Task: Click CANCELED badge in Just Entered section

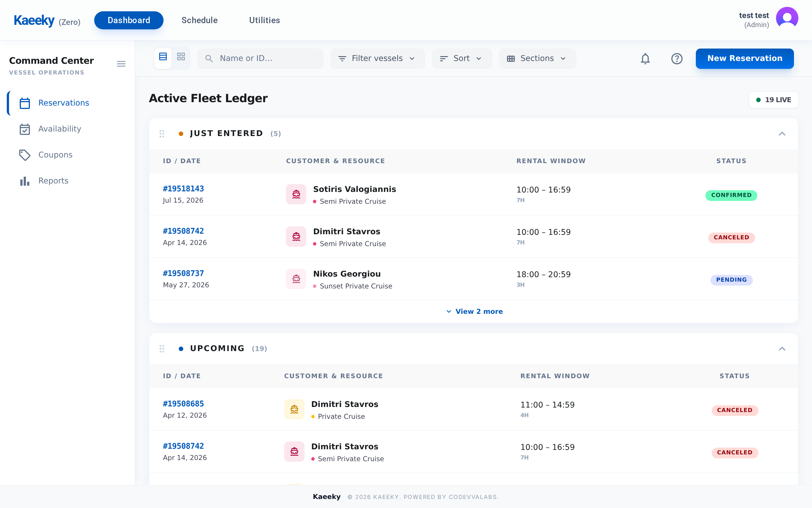Action: [x=731, y=238]
